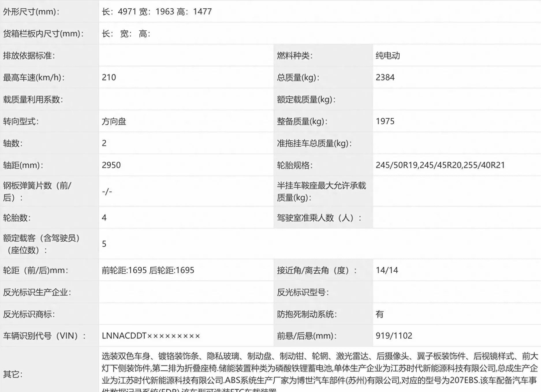Click the exterior dimensions value 4971/1963/1477

pos(157,12)
